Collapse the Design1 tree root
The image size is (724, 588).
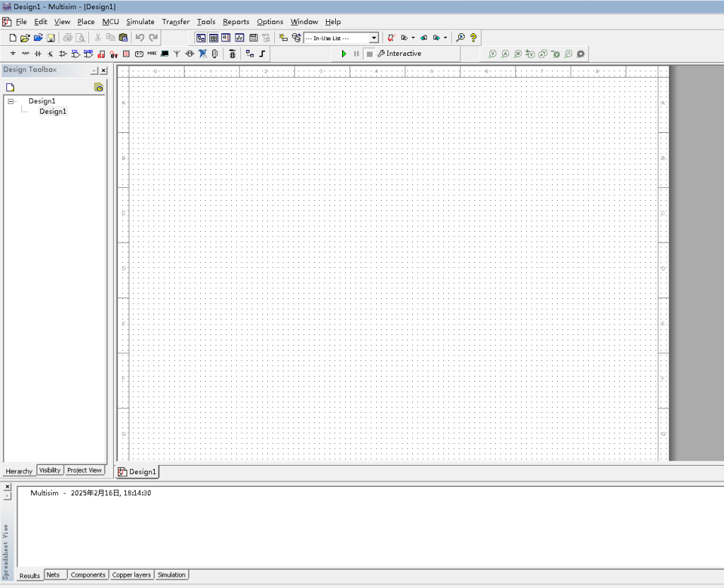click(x=10, y=101)
